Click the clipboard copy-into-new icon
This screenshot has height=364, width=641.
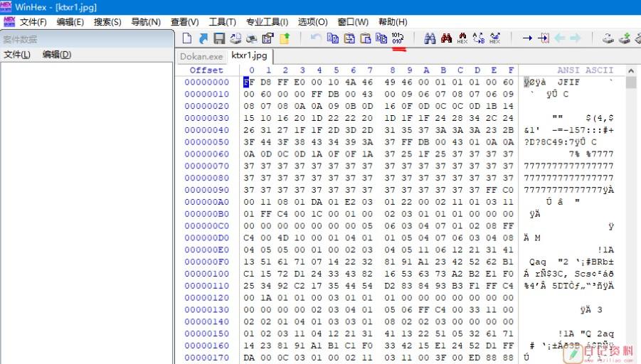[349, 38]
